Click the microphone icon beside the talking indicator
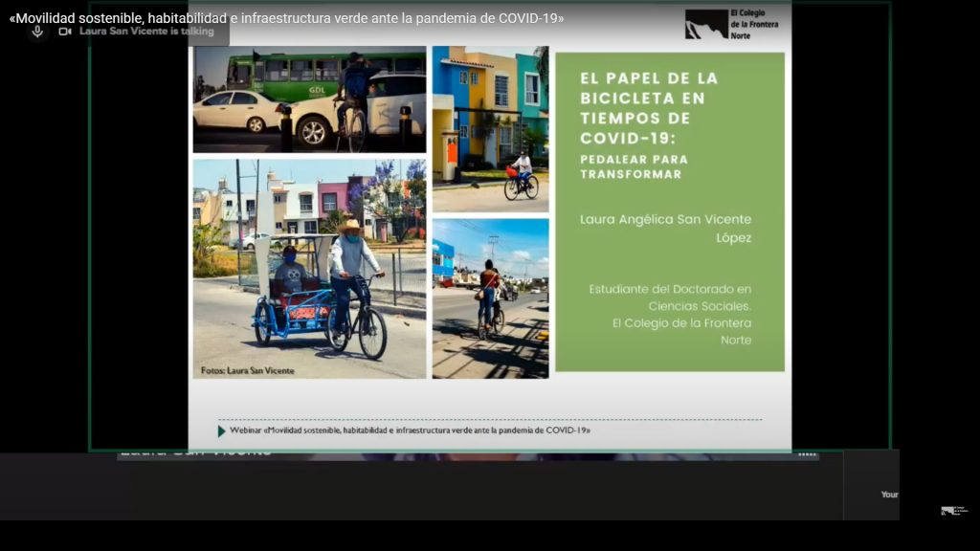Screen dimensions: 980x551 [37, 32]
